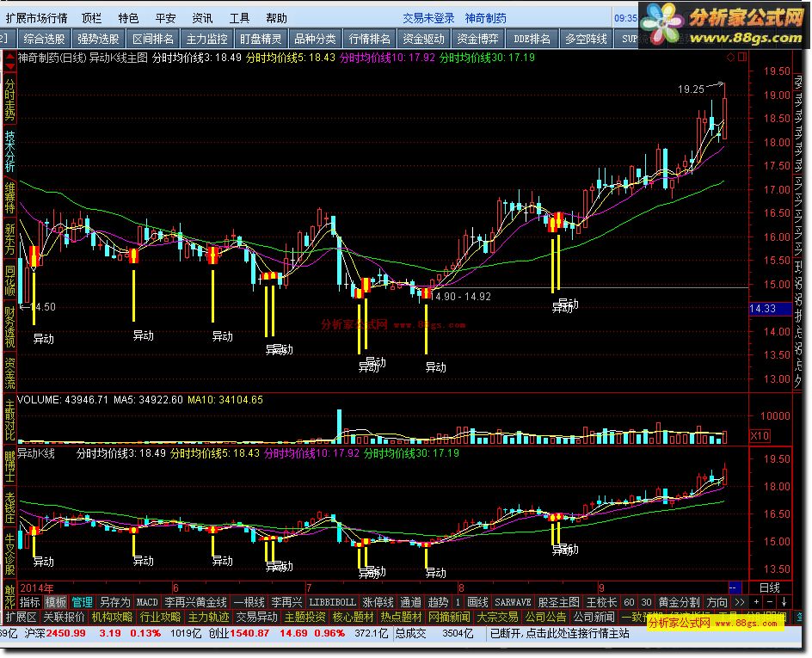Screen dimensions: 812x658
Task: Click 品种分类 toolbar button
Action: [315, 39]
